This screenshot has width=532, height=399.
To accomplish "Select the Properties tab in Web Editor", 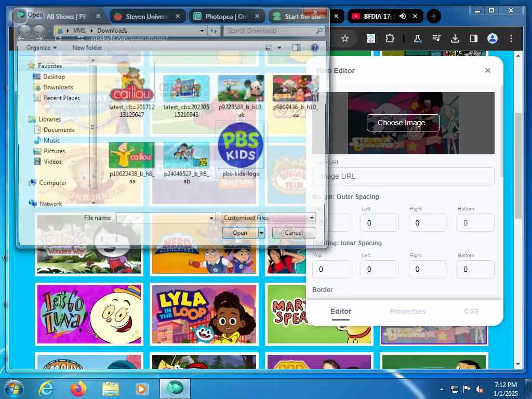I will point(407,312).
